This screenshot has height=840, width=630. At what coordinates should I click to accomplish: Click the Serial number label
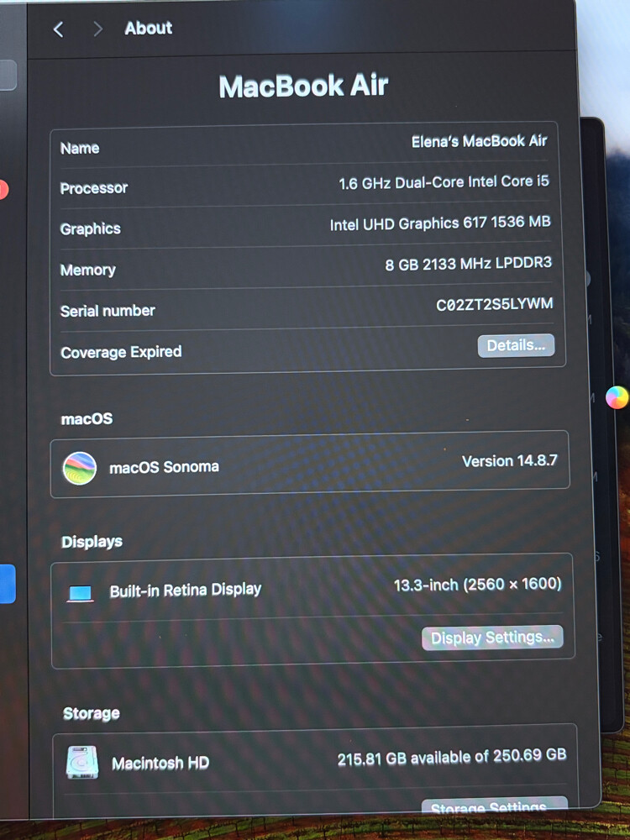pyautogui.click(x=108, y=311)
